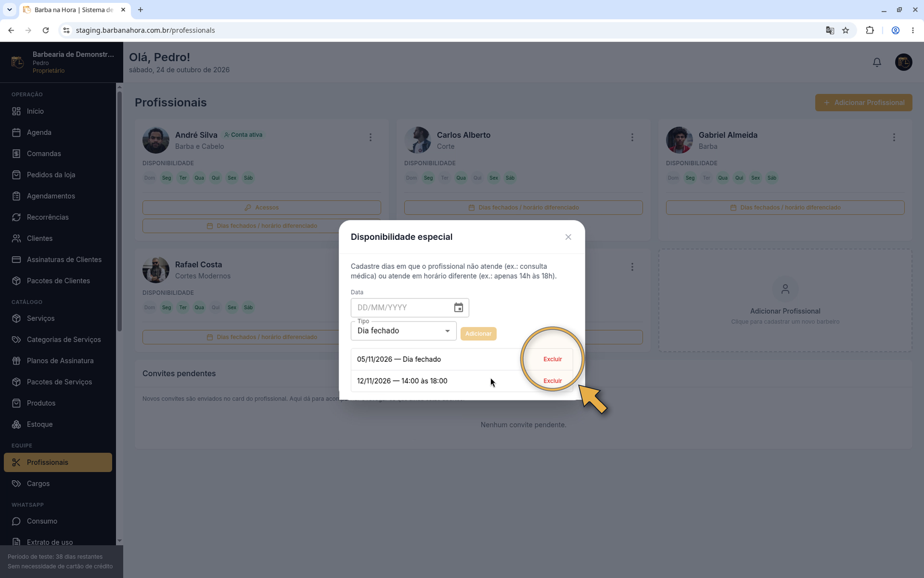Open the Estoque sidebar icon

[x=16, y=424]
